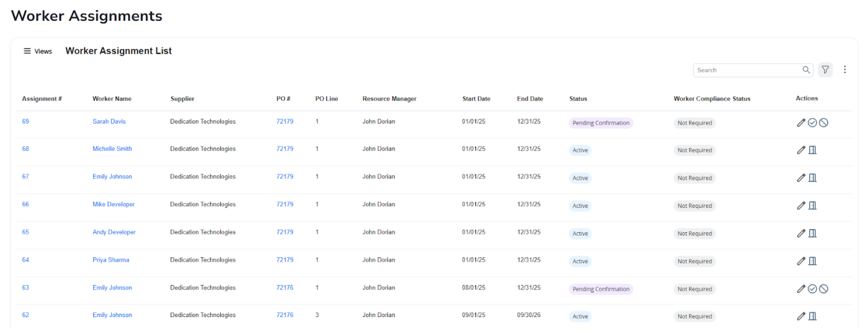
Task: Open assignment number 66 link
Action: click(x=26, y=204)
